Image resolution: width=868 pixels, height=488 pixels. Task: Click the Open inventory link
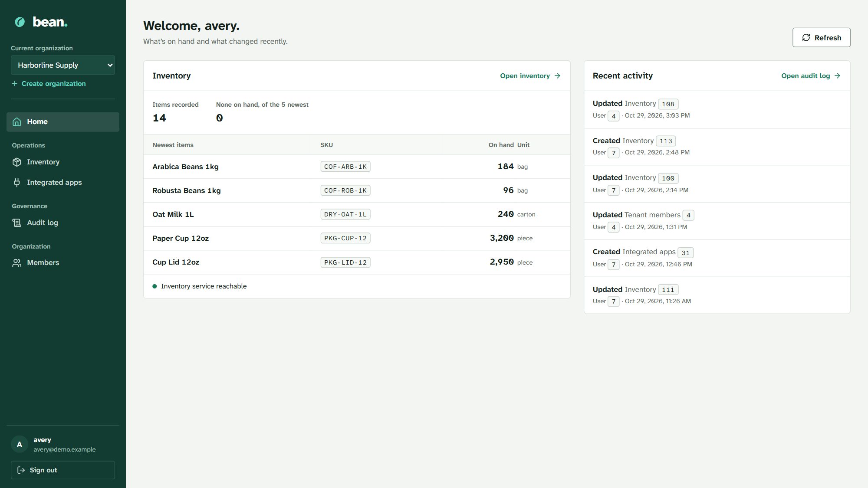point(530,76)
